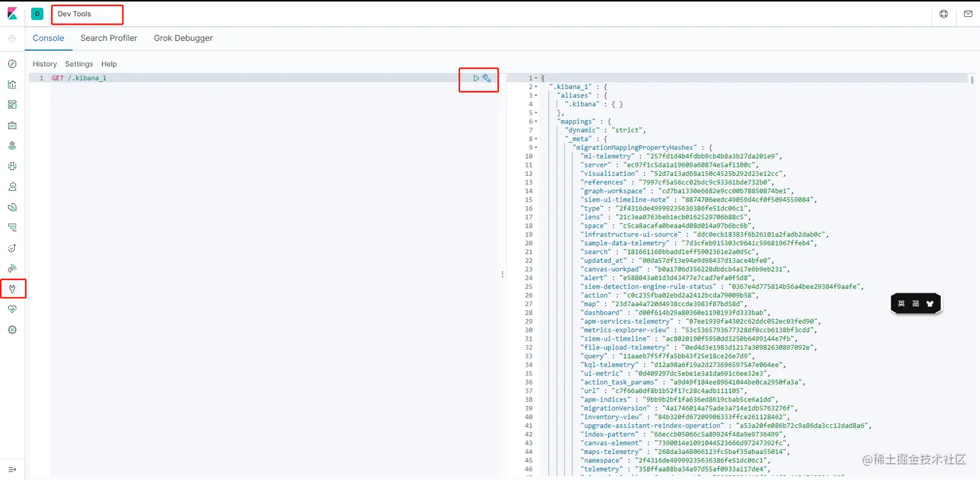Image resolution: width=980 pixels, height=480 pixels.
Task: Open console Help
Action: pyautogui.click(x=109, y=64)
